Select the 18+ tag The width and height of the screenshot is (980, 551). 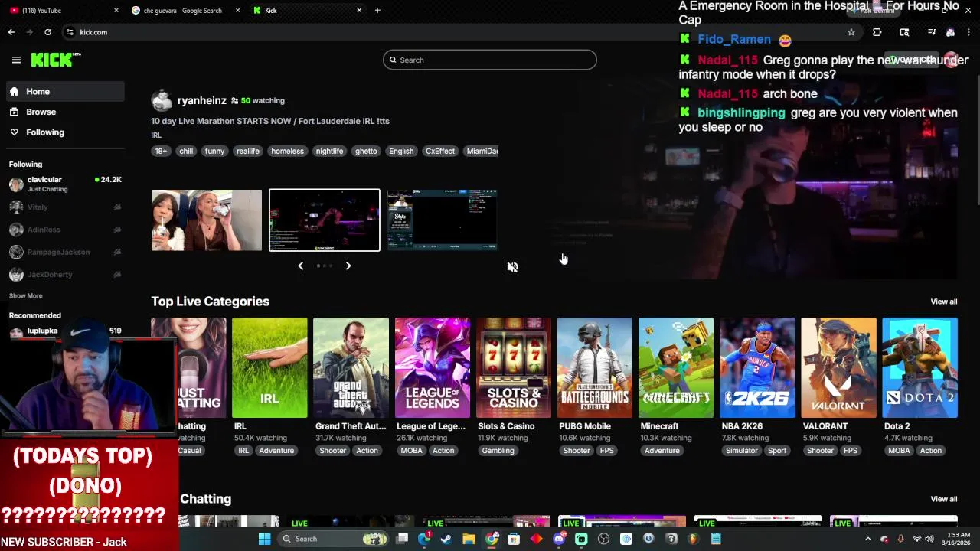[x=161, y=151]
